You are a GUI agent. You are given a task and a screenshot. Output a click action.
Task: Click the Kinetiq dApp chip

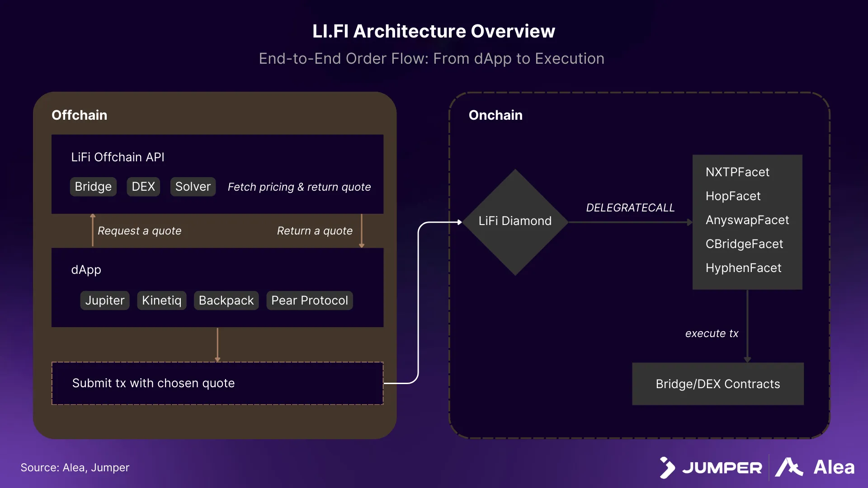click(162, 300)
